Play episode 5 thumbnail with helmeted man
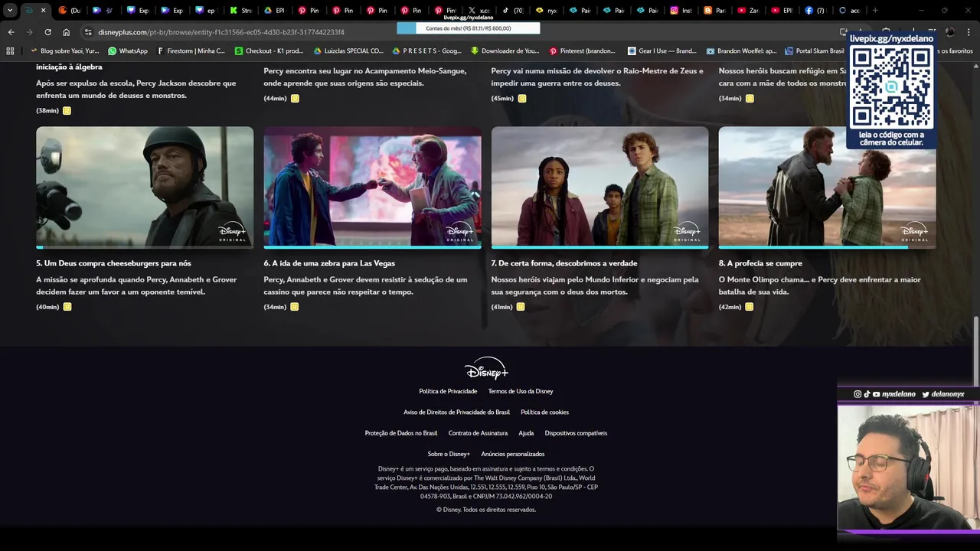This screenshot has height=551, width=980. [145, 187]
